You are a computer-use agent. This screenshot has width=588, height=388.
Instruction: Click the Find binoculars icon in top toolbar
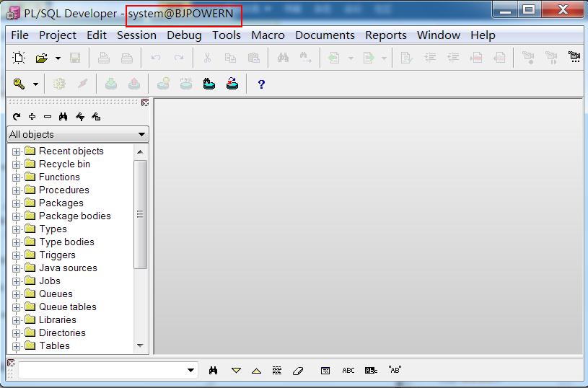[x=283, y=58]
